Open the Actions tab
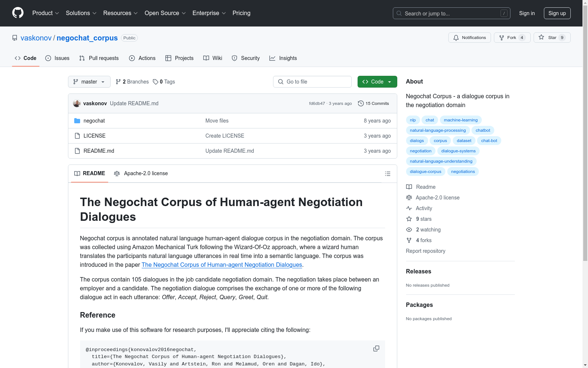The width and height of the screenshot is (588, 368). coord(142,58)
